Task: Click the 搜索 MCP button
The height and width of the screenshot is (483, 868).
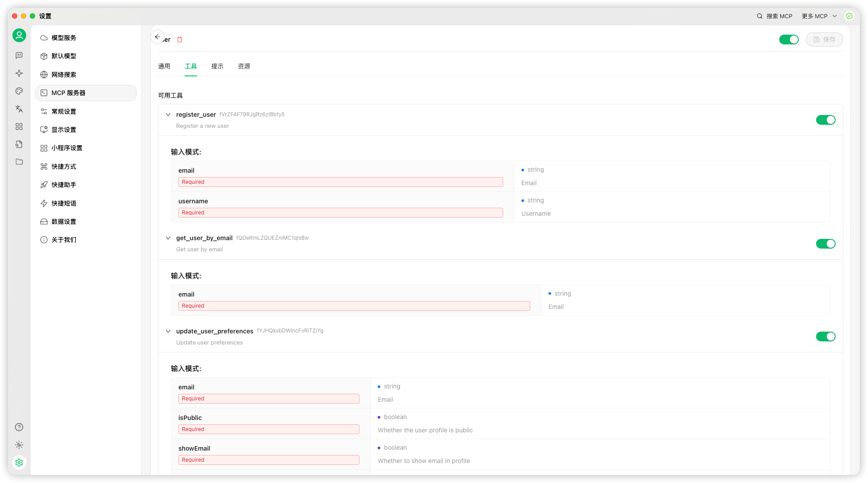Action: click(774, 16)
